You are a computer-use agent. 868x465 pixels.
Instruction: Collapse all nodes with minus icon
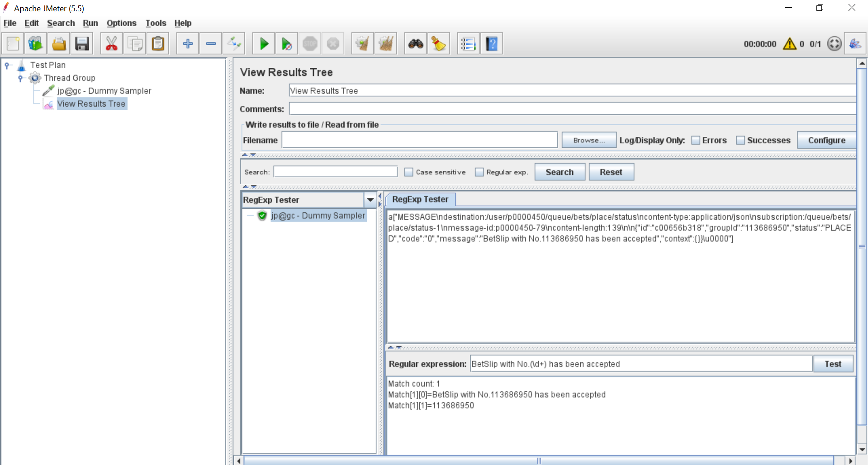click(x=211, y=44)
